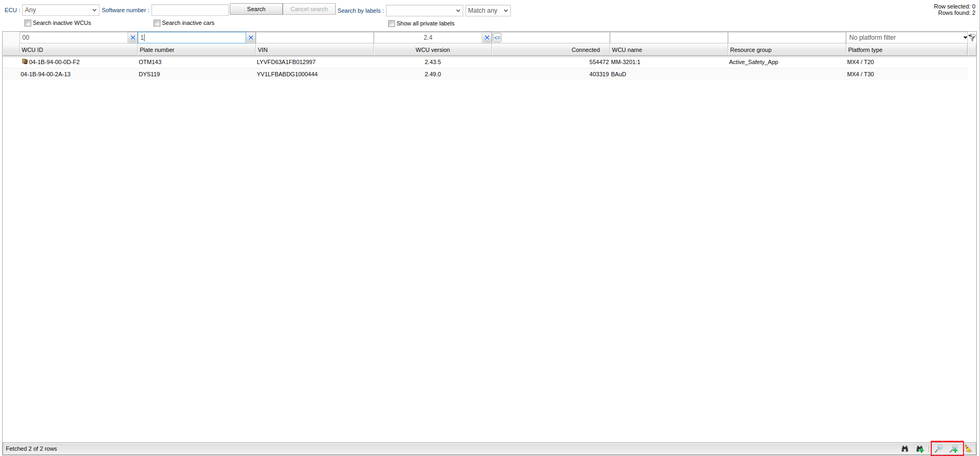Viewport: 980px width, 456px height.
Task: Click the Software number input field
Action: [190, 10]
